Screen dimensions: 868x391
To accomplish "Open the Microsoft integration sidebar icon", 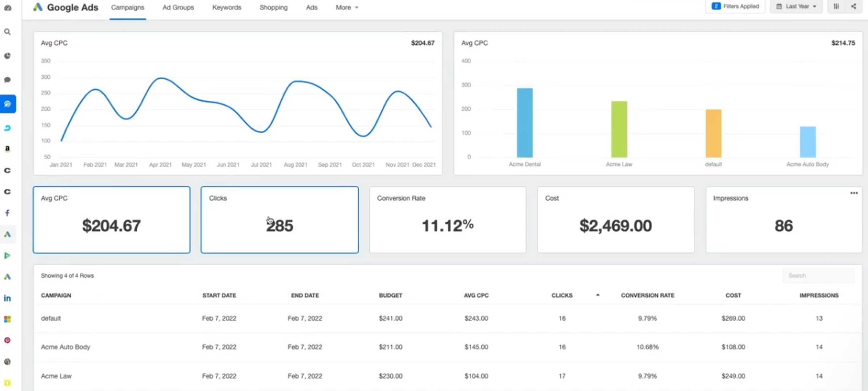I will point(7,319).
